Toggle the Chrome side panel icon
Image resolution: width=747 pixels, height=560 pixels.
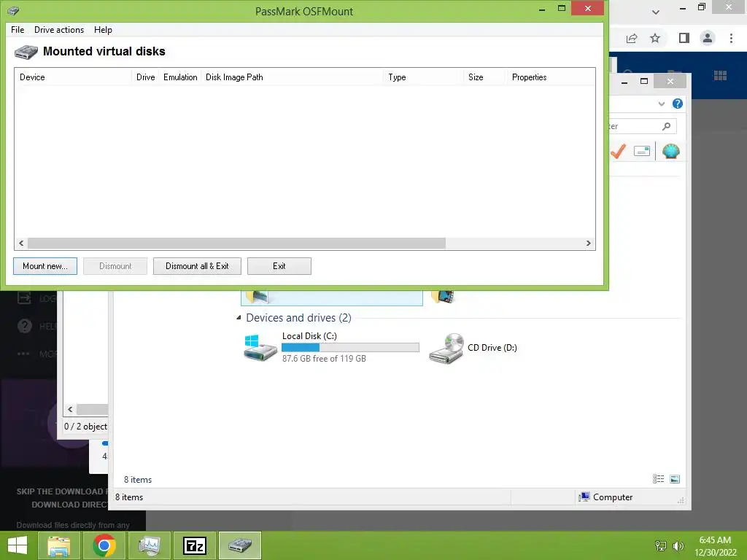coord(684,38)
